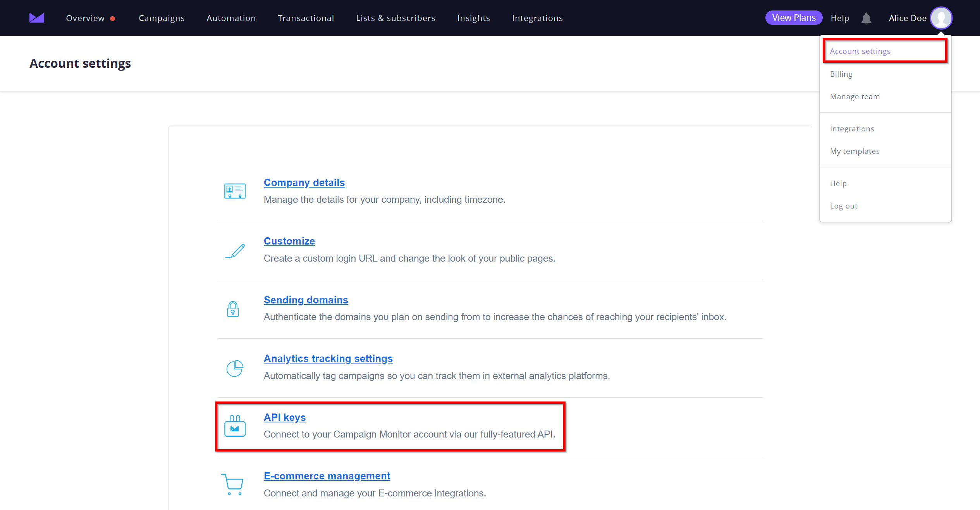The image size is (980, 510).
Task: Click the View Plans button
Action: click(794, 18)
